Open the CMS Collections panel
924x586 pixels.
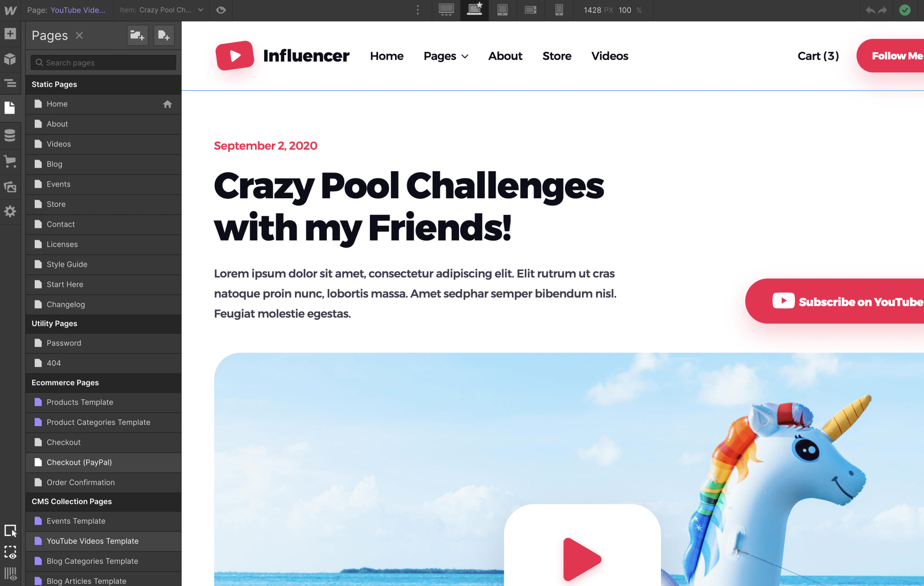[x=10, y=136]
